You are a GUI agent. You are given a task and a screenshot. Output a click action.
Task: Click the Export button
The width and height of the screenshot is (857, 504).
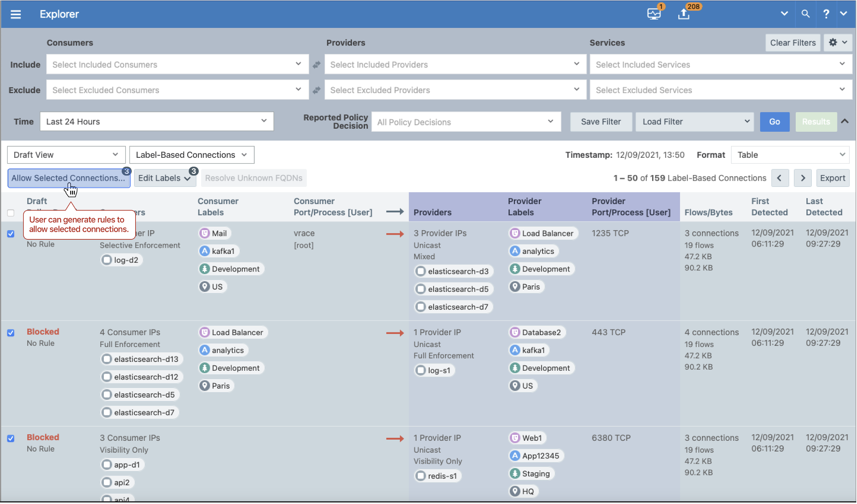(833, 178)
